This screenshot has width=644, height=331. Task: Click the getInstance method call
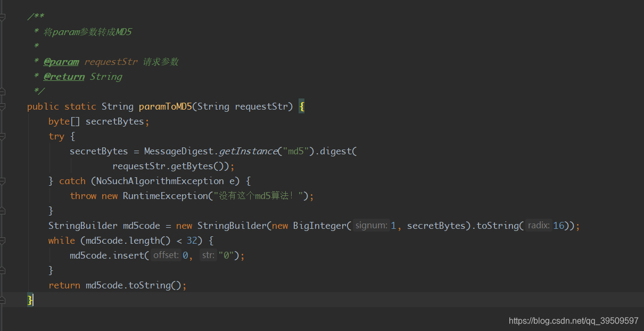[248, 151]
